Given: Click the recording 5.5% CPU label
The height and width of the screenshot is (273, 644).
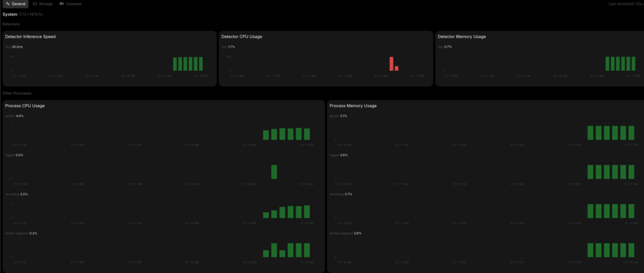Looking at the screenshot, I should pyautogui.click(x=17, y=194).
